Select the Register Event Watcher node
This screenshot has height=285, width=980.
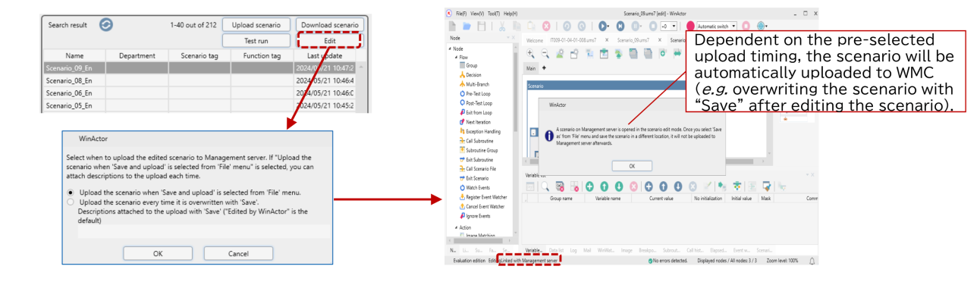click(483, 197)
